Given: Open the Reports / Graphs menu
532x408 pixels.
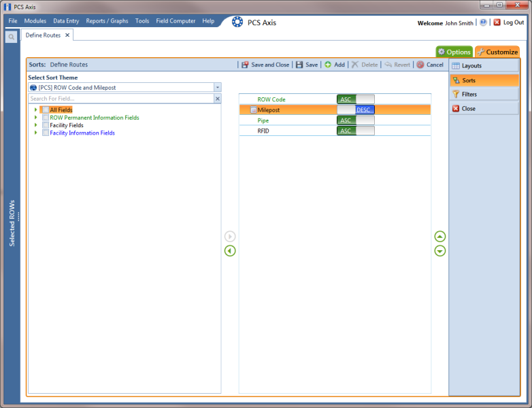Looking at the screenshot, I should point(107,21).
